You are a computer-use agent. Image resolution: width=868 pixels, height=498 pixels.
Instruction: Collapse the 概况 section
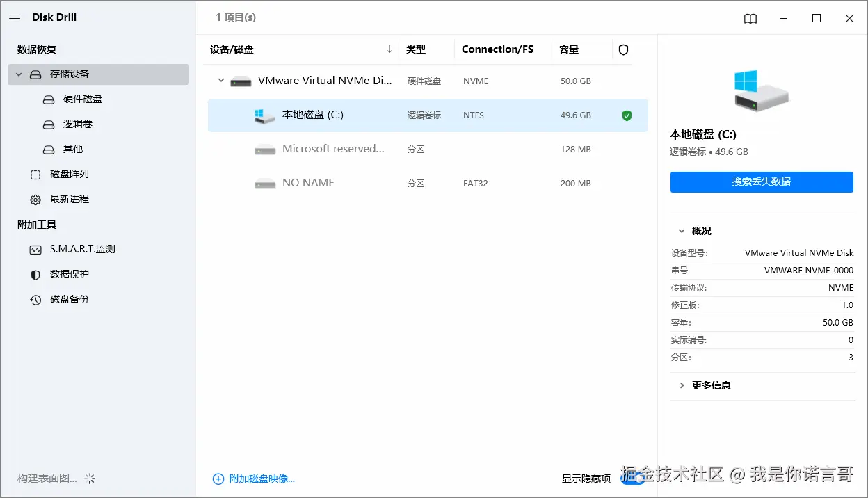pos(681,231)
